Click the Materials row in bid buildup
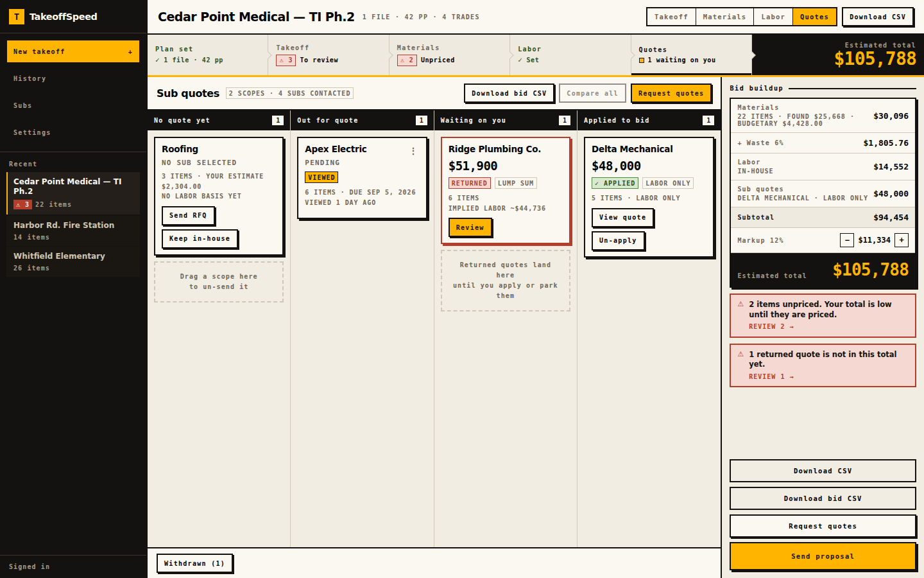 click(x=823, y=116)
